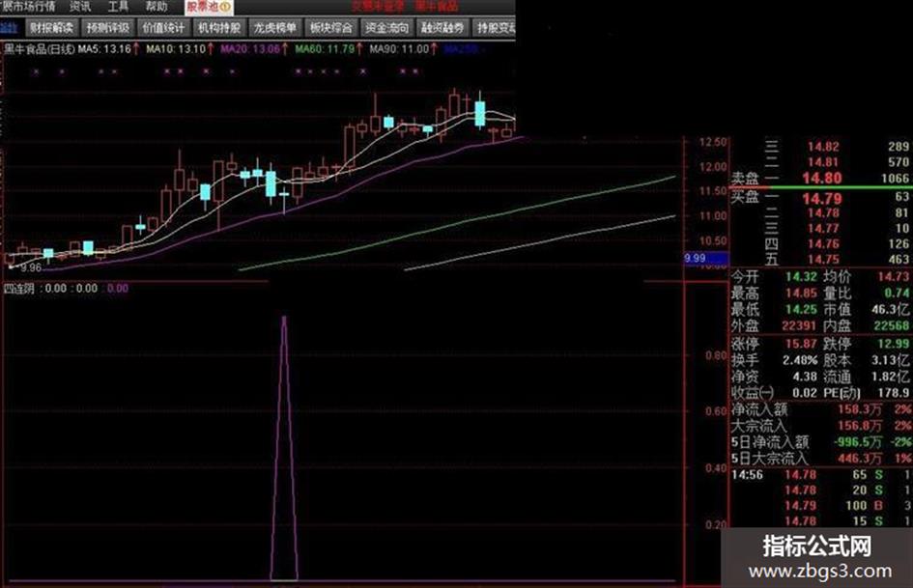Open the 融资融券 view
Screen dimensions: 913x588
click(443, 27)
